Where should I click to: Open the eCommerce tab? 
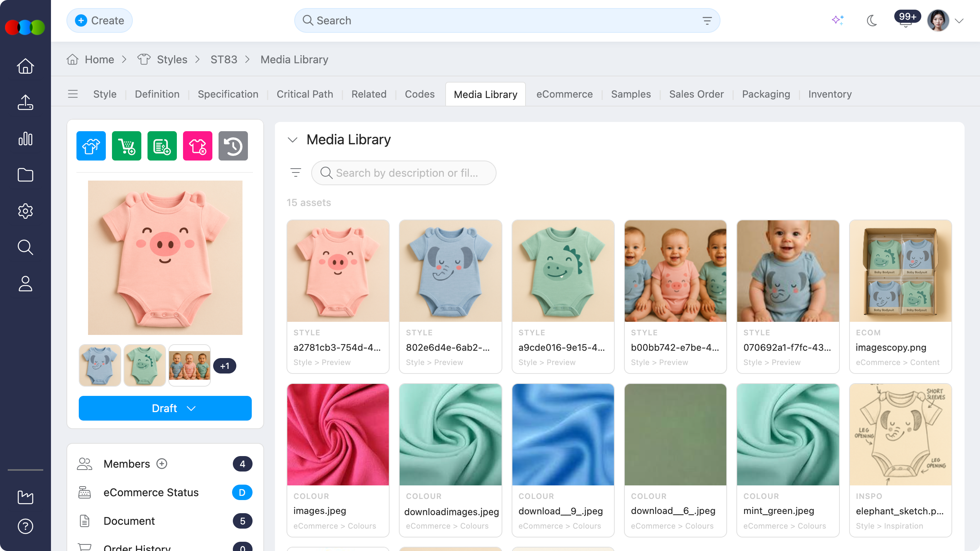tap(565, 94)
